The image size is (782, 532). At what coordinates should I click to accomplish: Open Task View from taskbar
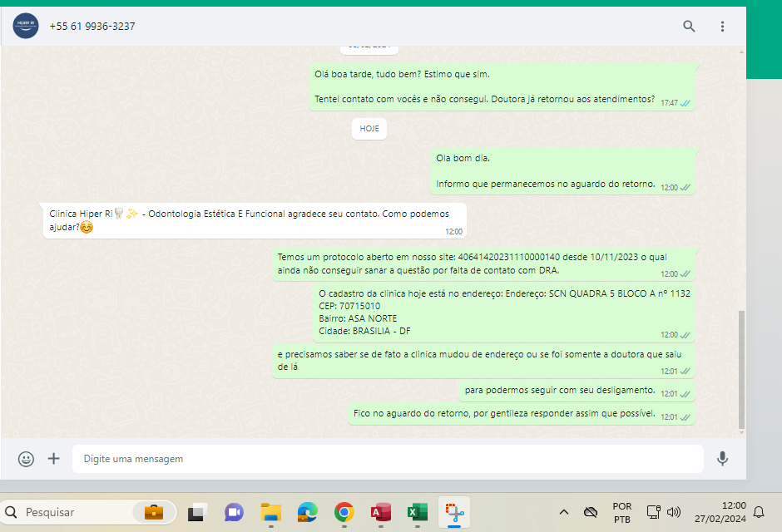click(x=197, y=512)
